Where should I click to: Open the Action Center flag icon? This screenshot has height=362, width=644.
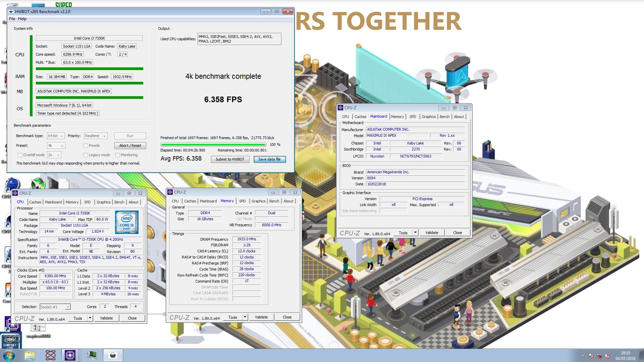point(591,356)
